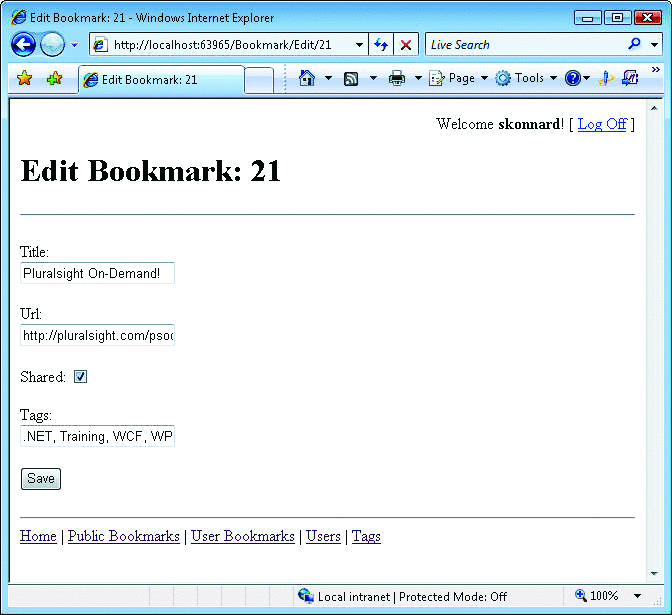672x615 pixels.
Task: Click the Print icon
Action: point(397,79)
